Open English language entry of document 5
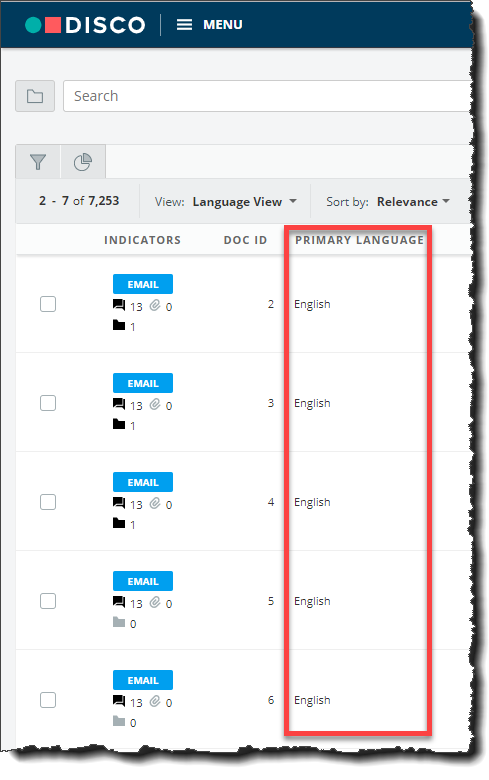Screen dimensions: 489x780 [x=312, y=601]
